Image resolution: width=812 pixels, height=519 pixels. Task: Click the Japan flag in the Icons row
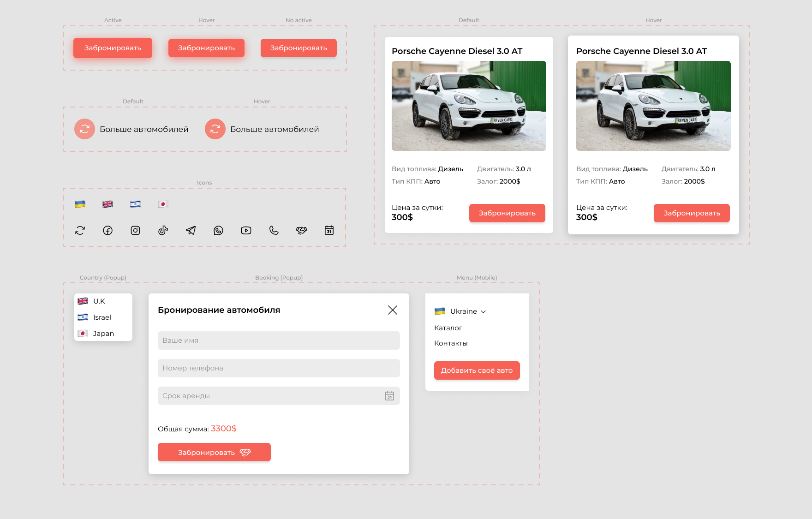163,204
